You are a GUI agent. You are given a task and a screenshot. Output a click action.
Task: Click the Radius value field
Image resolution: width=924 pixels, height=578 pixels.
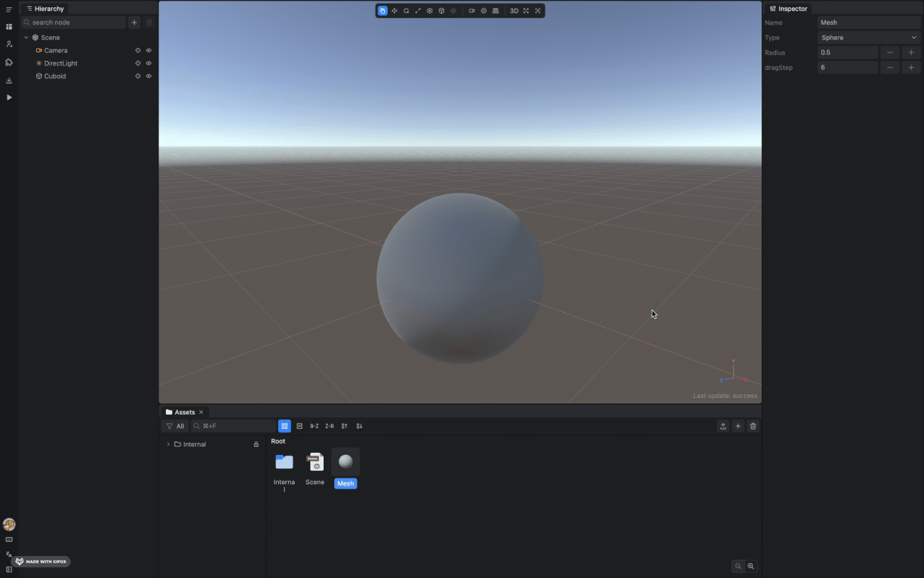pyautogui.click(x=847, y=52)
